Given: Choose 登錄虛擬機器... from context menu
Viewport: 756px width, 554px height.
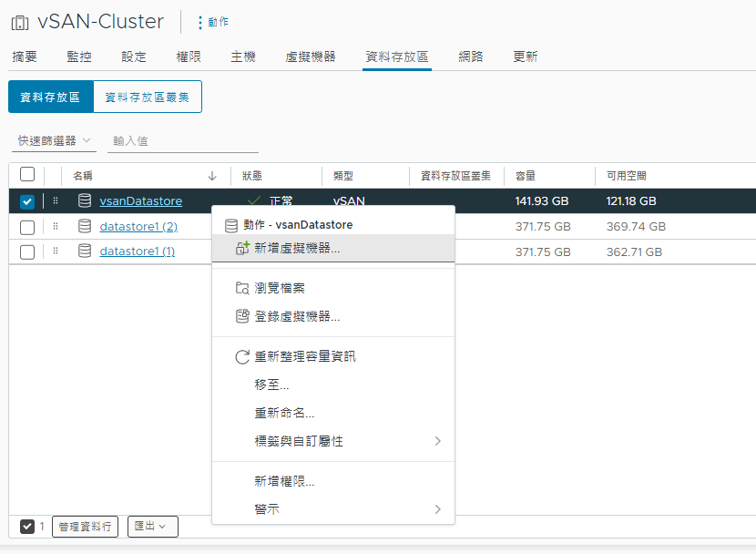Looking at the screenshot, I should click(x=333, y=316).
